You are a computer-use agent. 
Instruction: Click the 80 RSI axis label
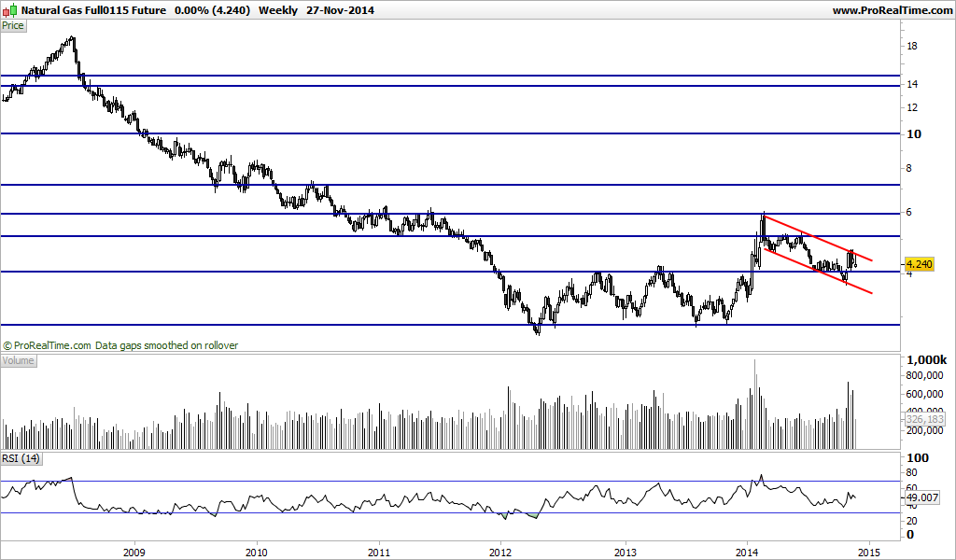pyautogui.click(x=912, y=473)
